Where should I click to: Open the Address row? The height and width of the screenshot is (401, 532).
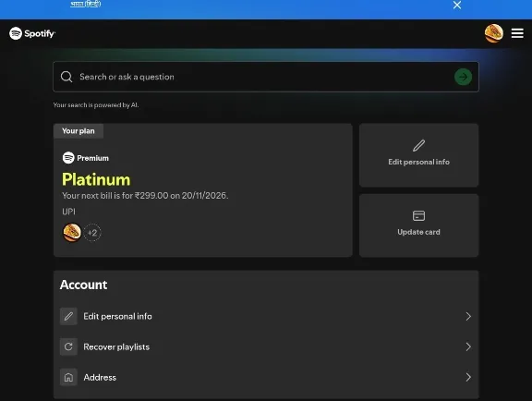[266, 377]
